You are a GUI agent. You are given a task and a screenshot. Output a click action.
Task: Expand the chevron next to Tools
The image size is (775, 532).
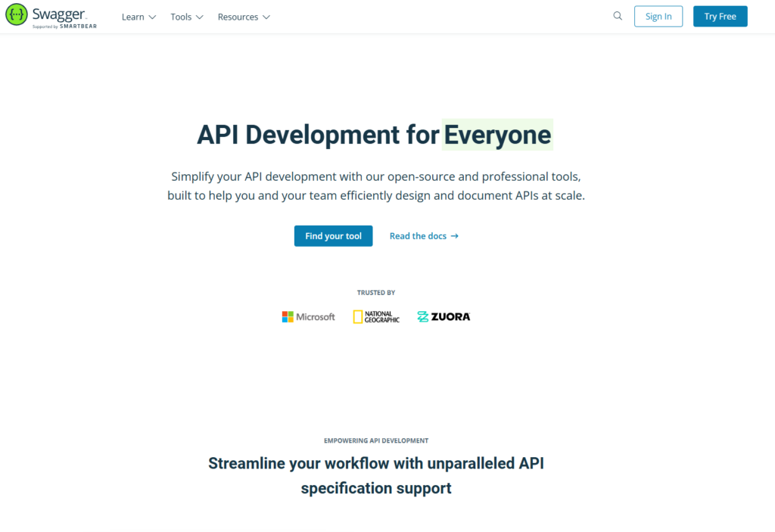point(200,17)
